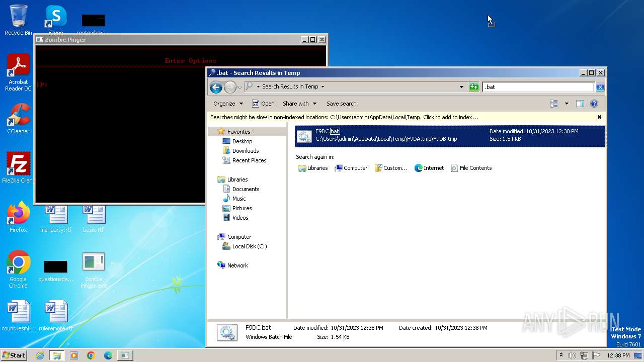Select Recent Places in navigation pane
Image resolution: width=644 pixels, height=362 pixels.
[x=249, y=160]
